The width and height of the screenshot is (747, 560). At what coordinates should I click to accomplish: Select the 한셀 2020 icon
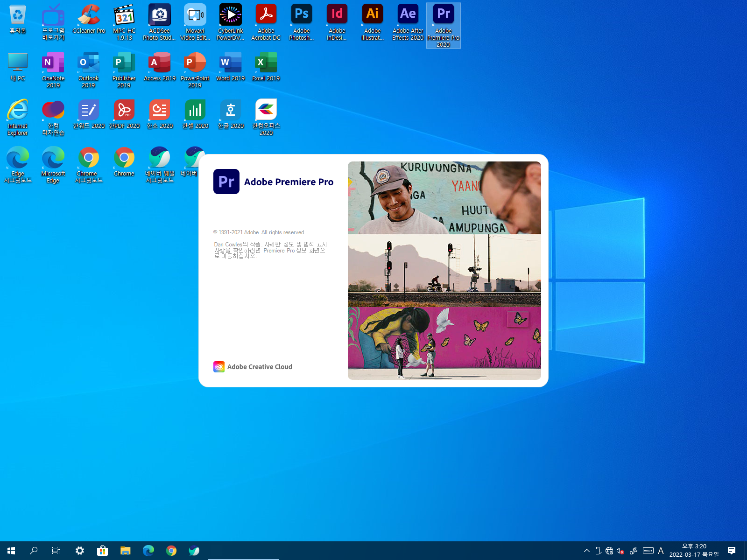pyautogui.click(x=195, y=114)
